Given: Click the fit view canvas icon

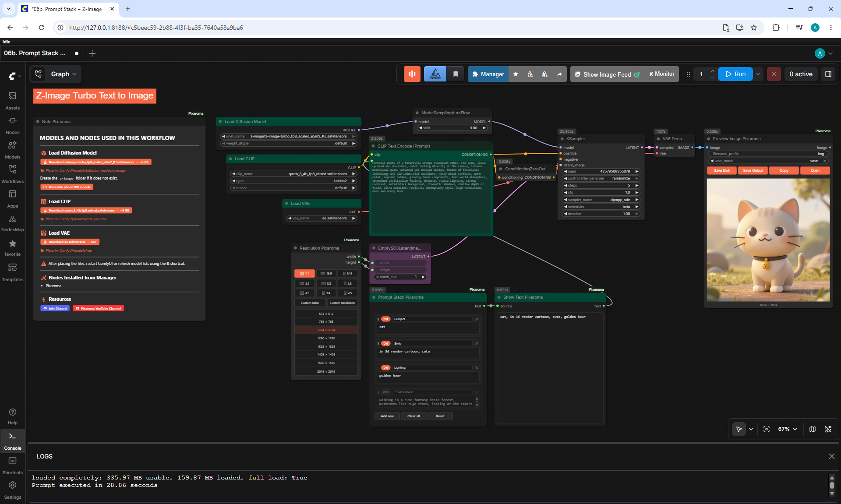Looking at the screenshot, I should click(x=767, y=429).
